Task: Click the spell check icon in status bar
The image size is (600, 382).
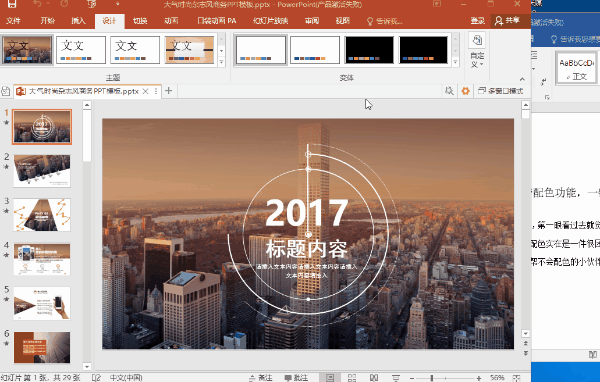Action: pyautogui.click(x=96, y=378)
